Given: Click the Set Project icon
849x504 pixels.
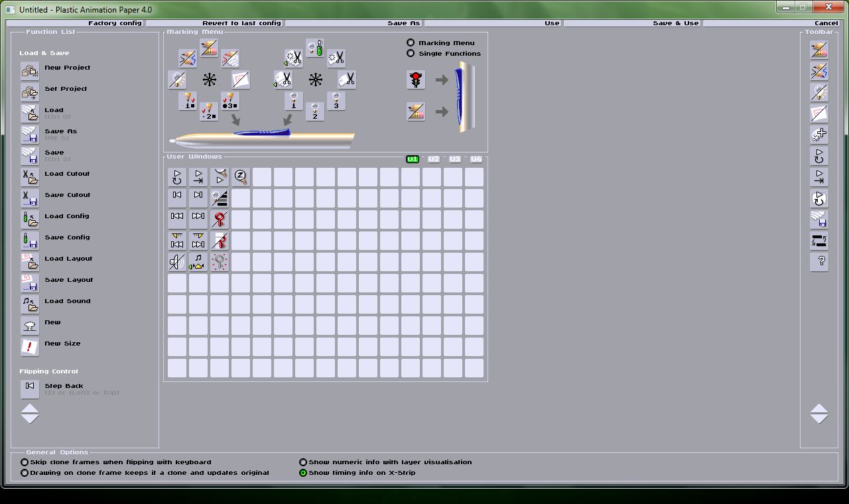Looking at the screenshot, I should pyautogui.click(x=30, y=92).
